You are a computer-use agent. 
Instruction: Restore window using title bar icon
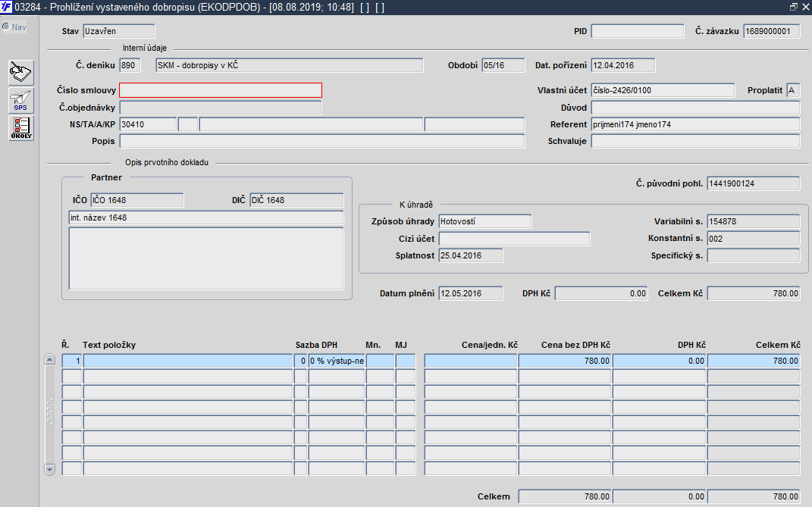pyautogui.click(x=793, y=7)
